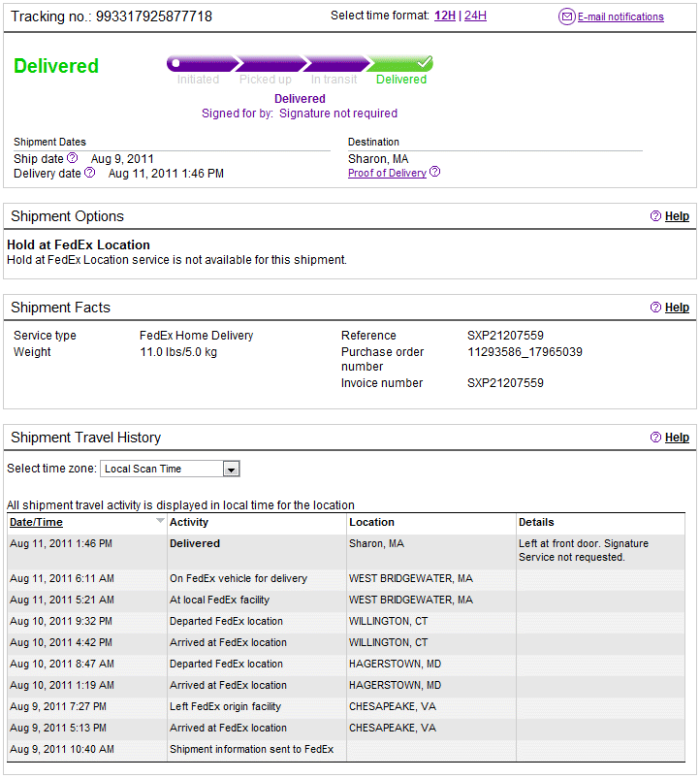This screenshot has height=779, width=700.
Task: Click the Local Scan Time selection box
Action: (170, 469)
